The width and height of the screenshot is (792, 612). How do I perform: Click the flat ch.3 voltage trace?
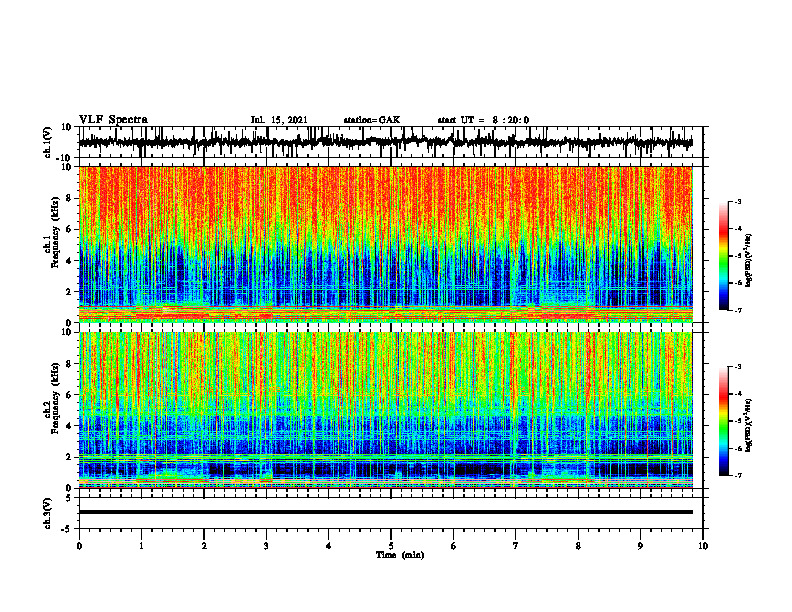point(385,512)
